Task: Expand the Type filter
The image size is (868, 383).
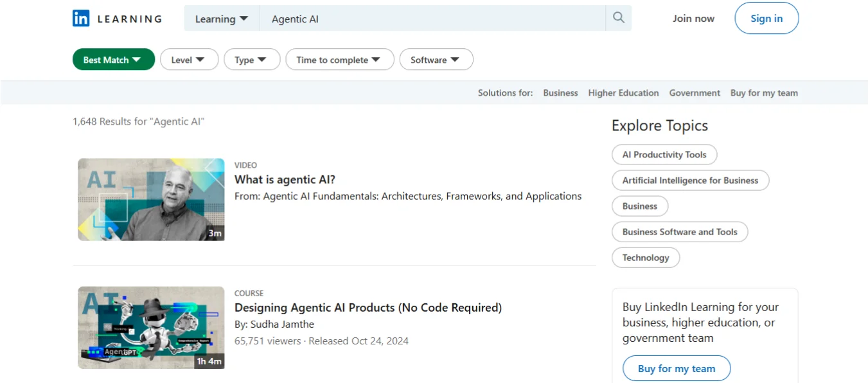Action: point(252,60)
